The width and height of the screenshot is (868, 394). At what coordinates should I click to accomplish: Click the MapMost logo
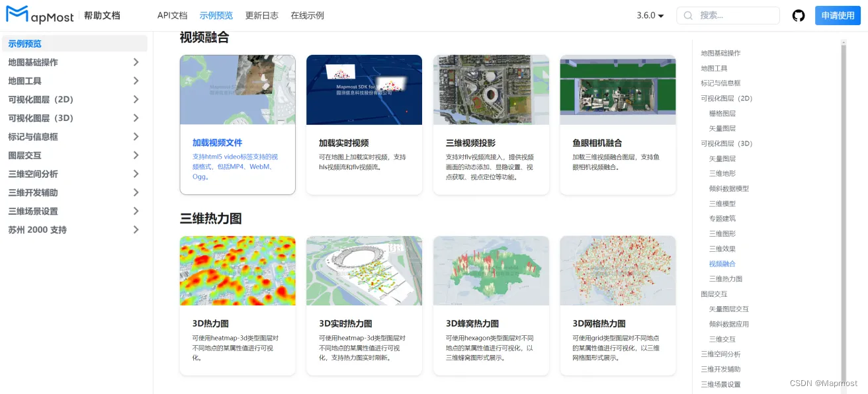coord(38,15)
